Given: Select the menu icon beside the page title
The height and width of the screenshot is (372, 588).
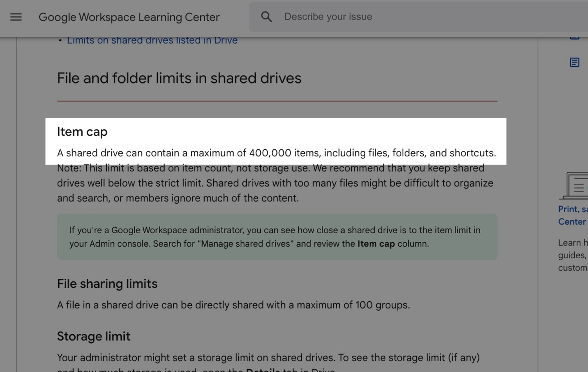Looking at the screenshot, I should (x=16, y=17).
